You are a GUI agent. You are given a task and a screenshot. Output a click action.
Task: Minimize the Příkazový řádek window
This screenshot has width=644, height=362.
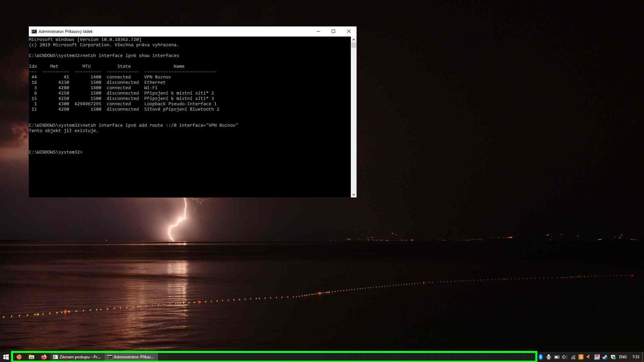pyautogui.click(x=318, y=31)
